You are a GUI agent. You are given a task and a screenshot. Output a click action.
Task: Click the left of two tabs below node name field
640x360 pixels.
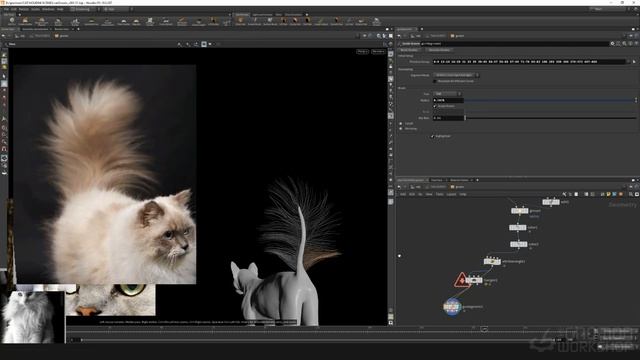point(409,50)
